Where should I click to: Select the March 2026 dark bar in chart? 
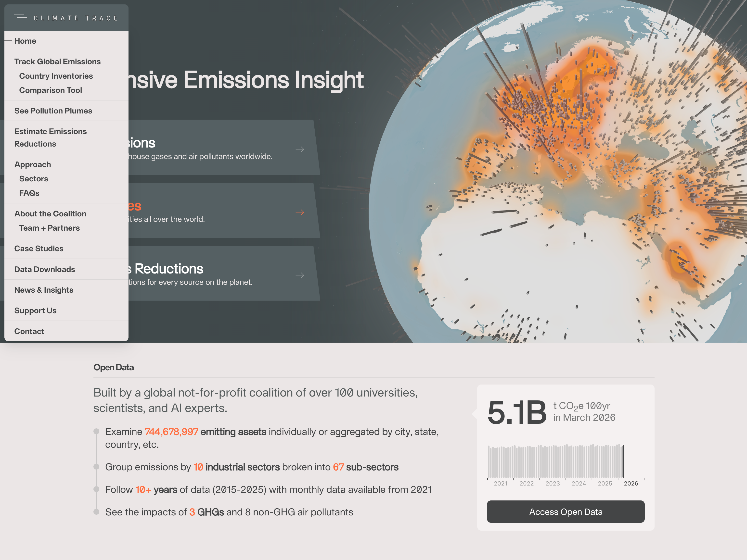pos(623,461)
